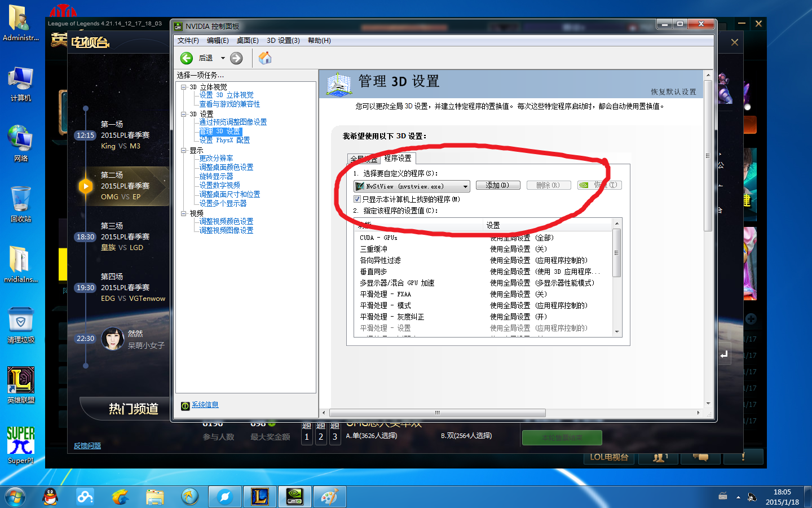Switch to League of Legends taskbar button

click(x=259, y=497)
